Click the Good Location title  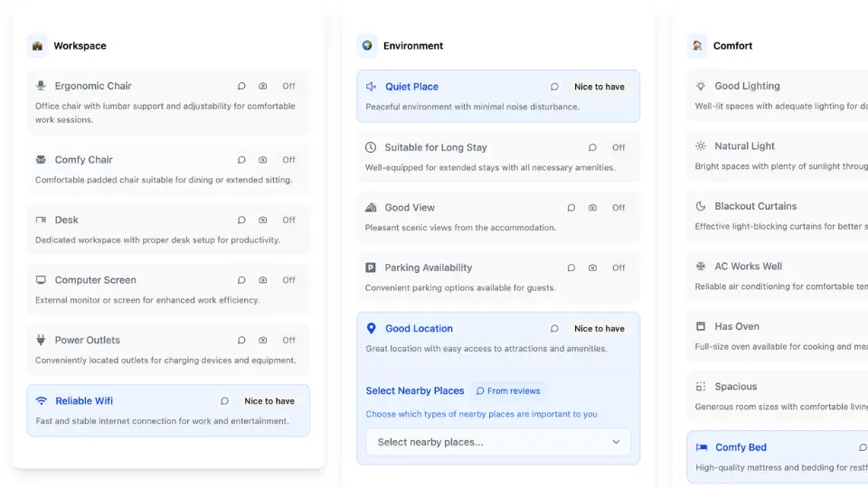pos(419,328)
